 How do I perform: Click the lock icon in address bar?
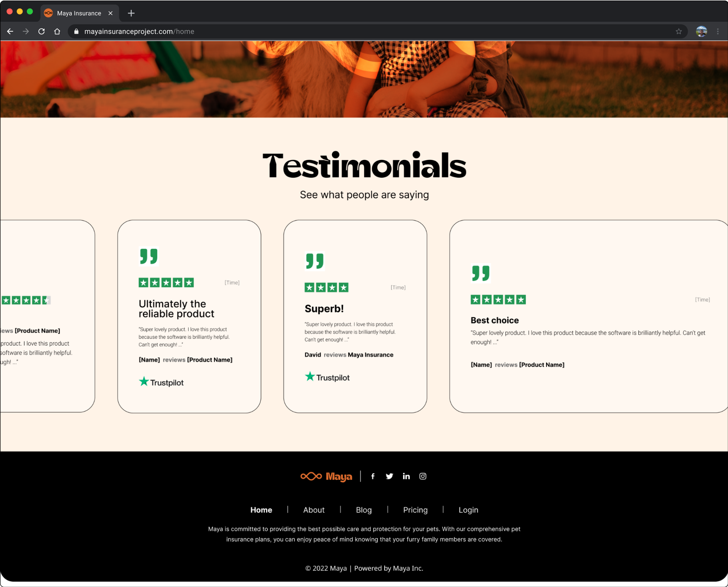(76, 32)
